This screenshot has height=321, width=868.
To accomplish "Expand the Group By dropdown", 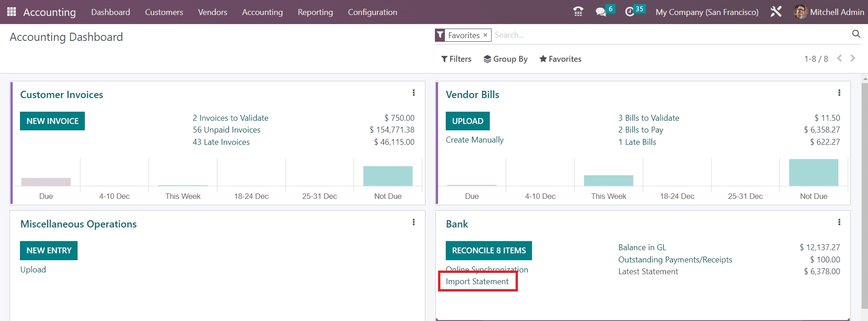I will [x=505, y=59].
